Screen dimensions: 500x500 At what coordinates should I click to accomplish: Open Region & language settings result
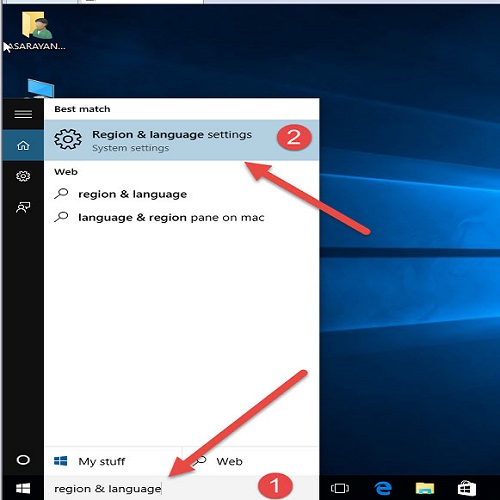[x=182, y=140]
